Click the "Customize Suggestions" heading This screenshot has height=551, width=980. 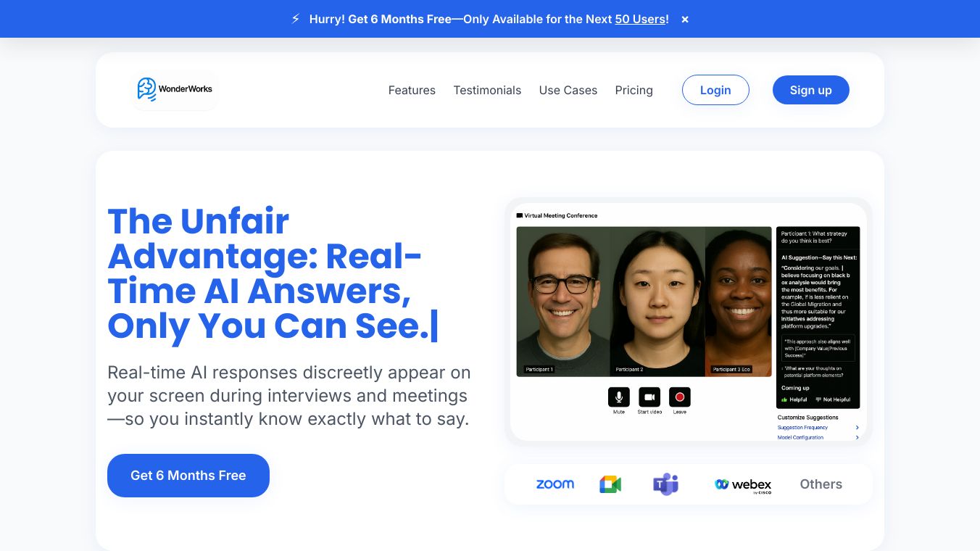pos(808,418)
